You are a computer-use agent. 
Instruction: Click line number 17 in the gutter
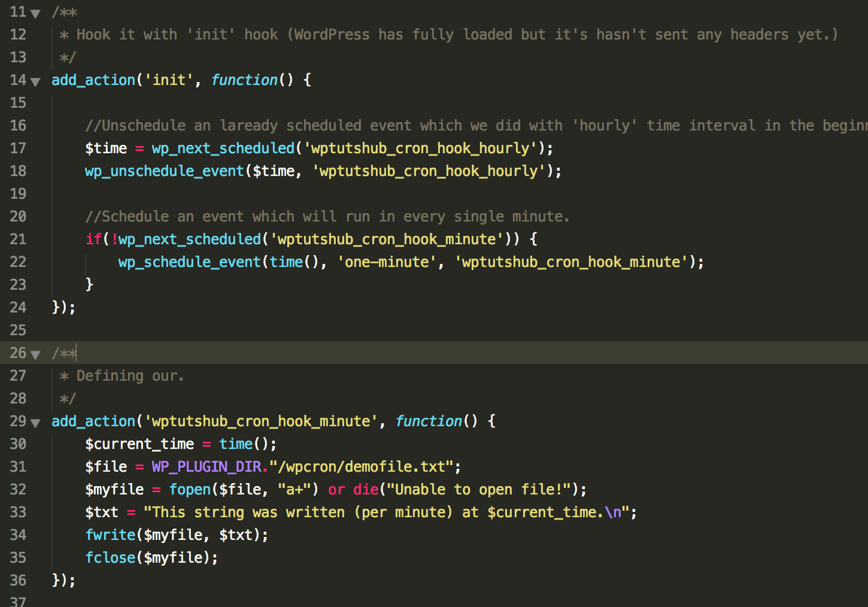18,148
